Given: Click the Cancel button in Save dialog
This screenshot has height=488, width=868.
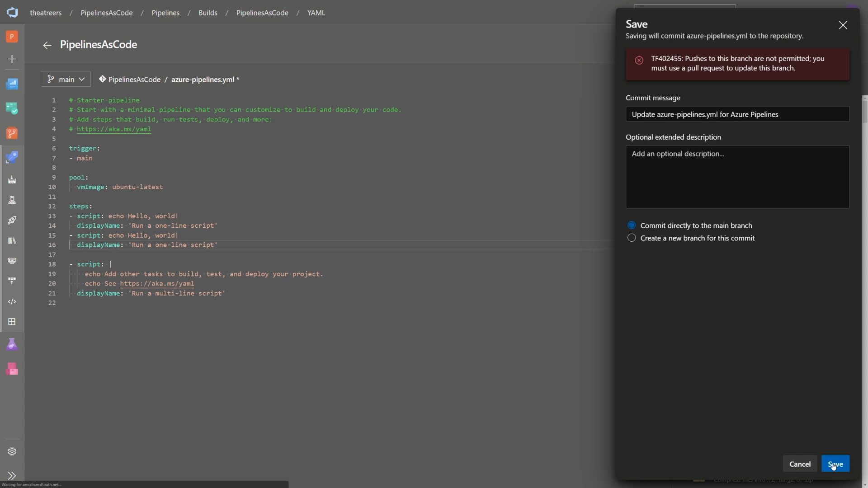Looking at the screenshot, I should 800,464.
